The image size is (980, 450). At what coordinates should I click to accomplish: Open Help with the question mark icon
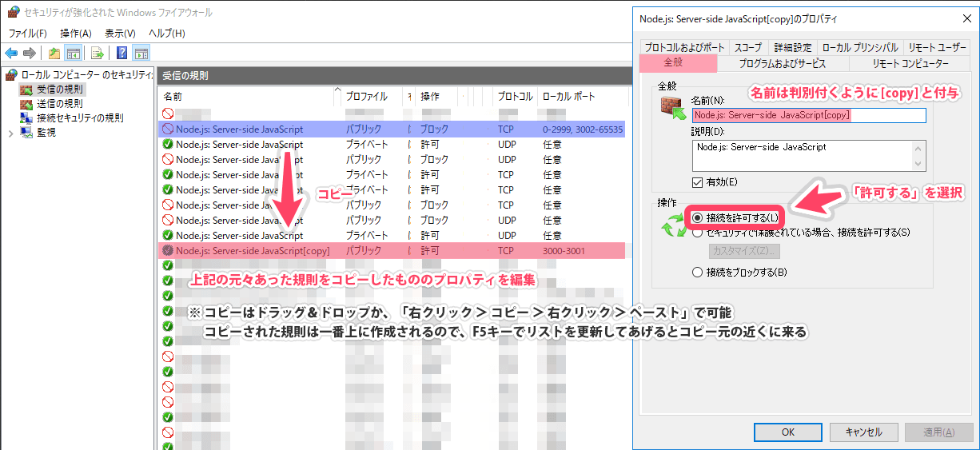[x=122, y=54]
